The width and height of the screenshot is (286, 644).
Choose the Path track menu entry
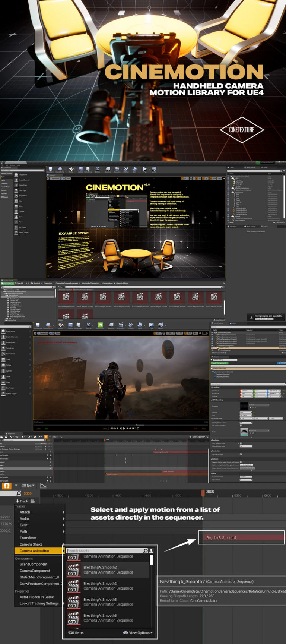[x=39, y=531]
